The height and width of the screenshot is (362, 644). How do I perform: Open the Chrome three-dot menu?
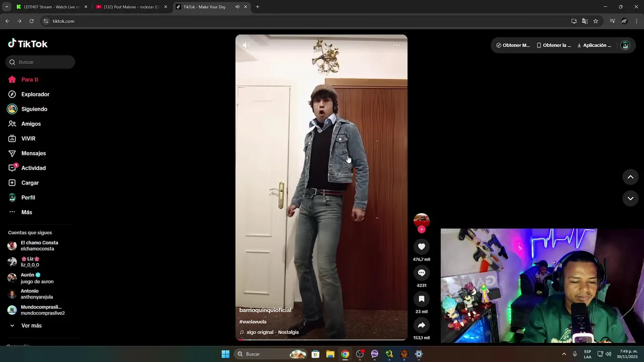[636, 21]
